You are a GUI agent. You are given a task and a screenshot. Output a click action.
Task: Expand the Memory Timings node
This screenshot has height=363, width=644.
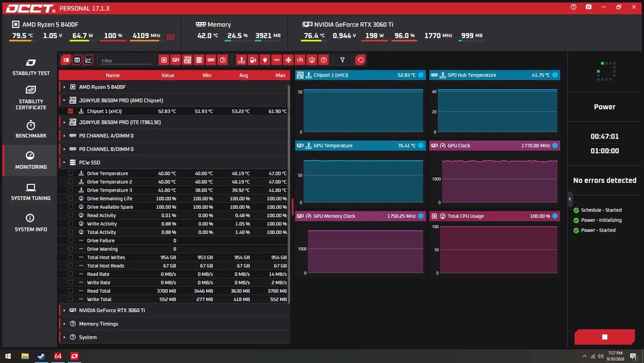[x=64, y=324]
